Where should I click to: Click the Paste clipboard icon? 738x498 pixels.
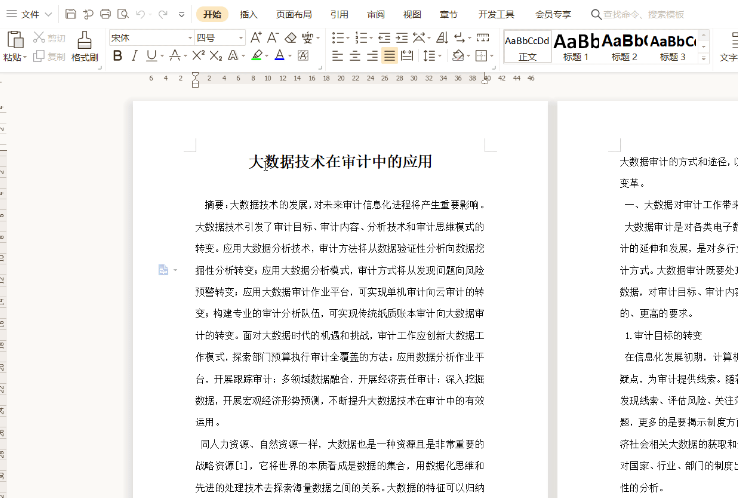click(x=14, y=40)
